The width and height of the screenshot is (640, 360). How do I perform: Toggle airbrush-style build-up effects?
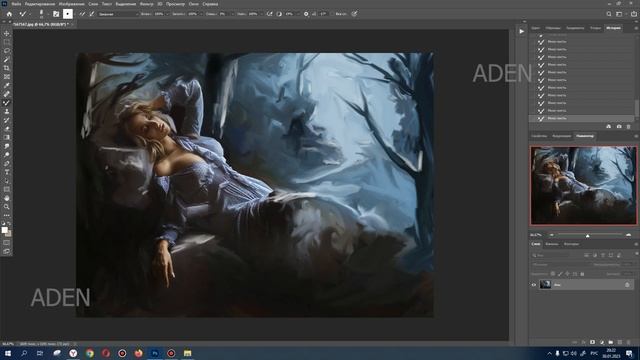click(269, 14)
